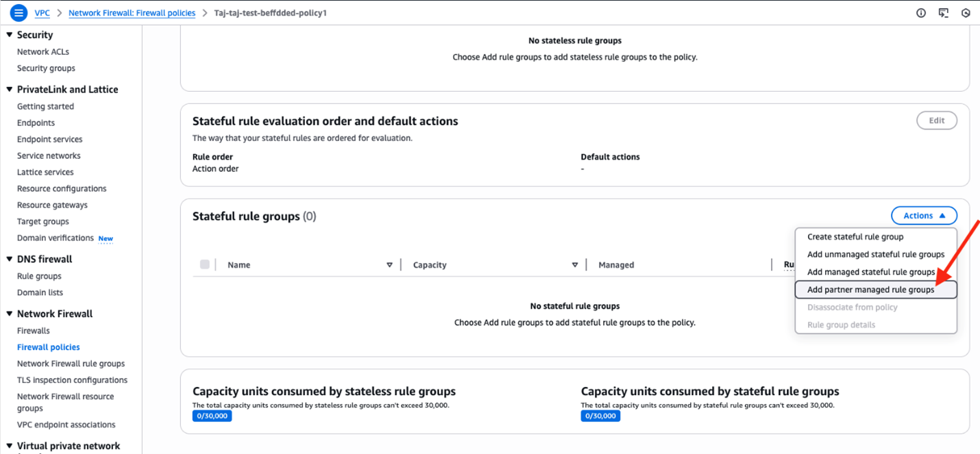This screenshot has height=454, width=980.
Task: Click the 0/30,000 stateless capacity badge
Action: [x=212, y=415]
